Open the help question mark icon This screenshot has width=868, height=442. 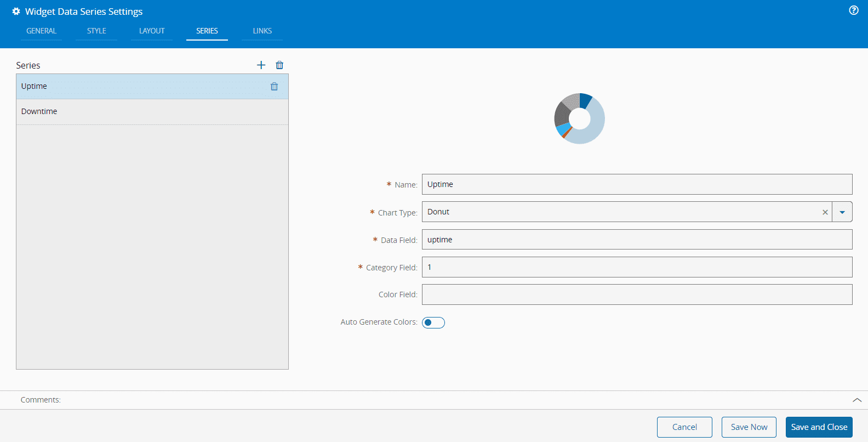[853, 10]
